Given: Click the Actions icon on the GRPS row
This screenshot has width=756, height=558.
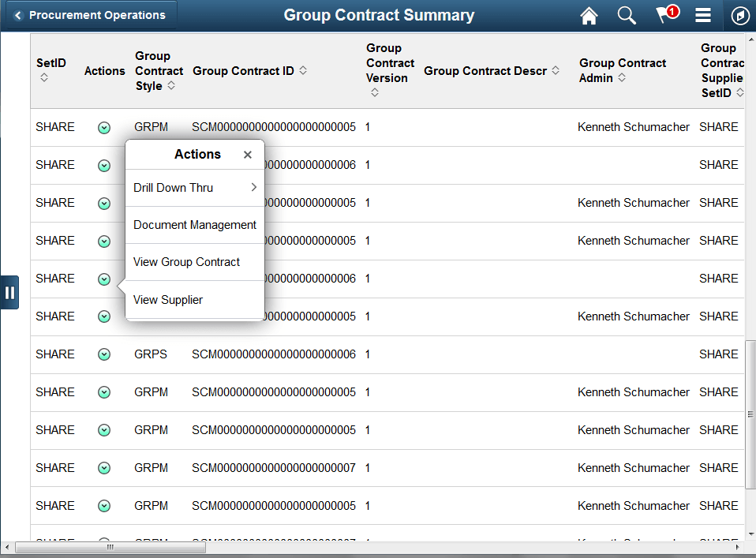Looking at the screenshot, I should pyautogui.click(x=103, y=354).
